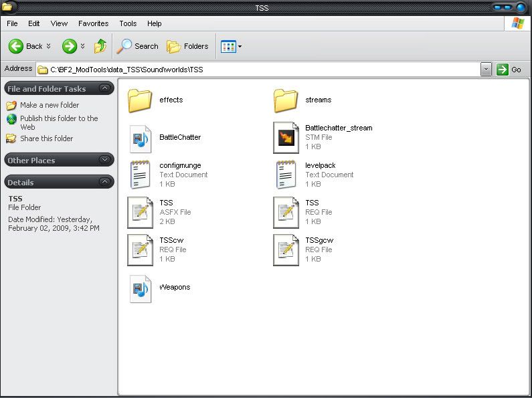Viewport: 532px width, 398px height.
Task: Click the Views grid icon
Action: pyautogui.click(x=228, y=46)
